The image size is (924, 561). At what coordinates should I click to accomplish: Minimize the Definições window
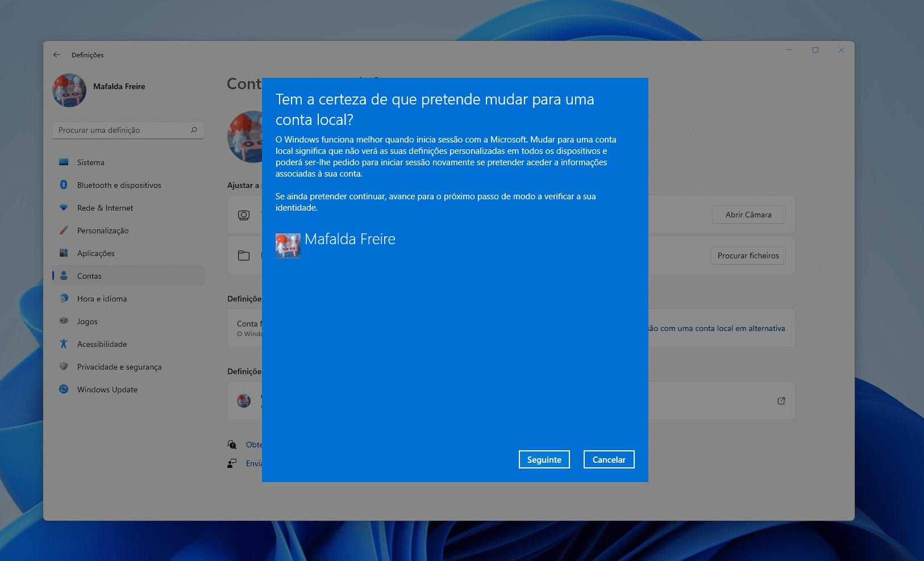tap(789, 50)
